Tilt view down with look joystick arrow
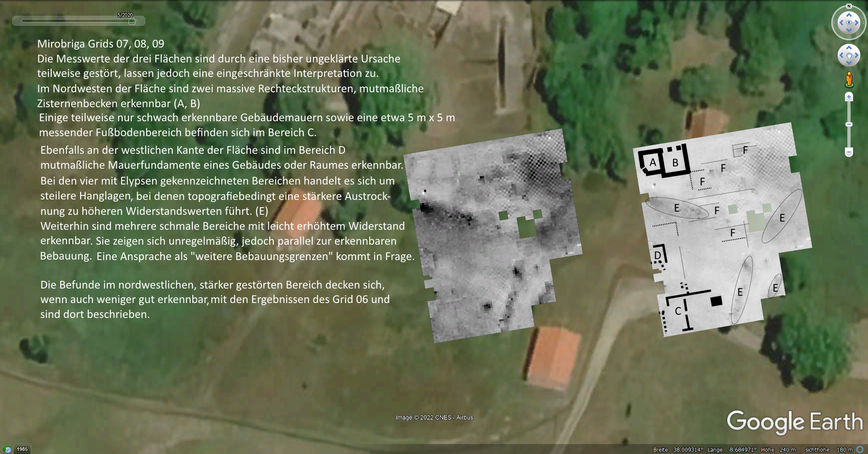The width and height of the screenshot is (868, 454). (849, 30)
